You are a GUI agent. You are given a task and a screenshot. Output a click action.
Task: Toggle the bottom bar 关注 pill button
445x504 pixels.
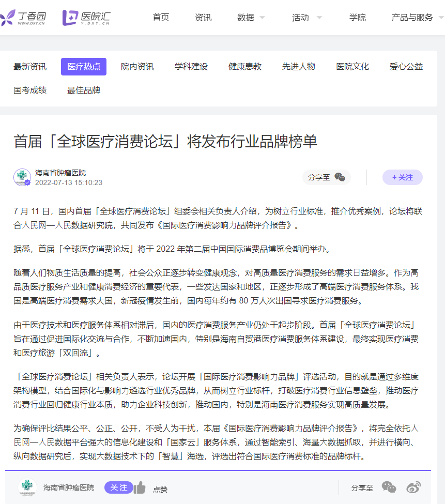tap(118, 487)
